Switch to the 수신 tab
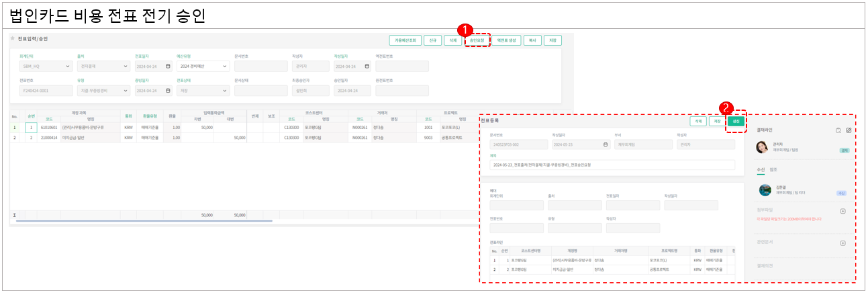 760,169
